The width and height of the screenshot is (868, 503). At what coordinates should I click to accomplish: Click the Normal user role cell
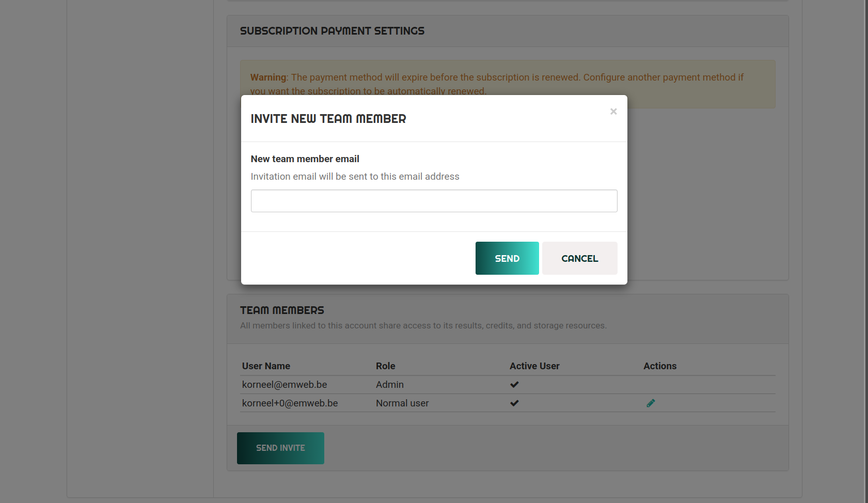coord(402,403)
